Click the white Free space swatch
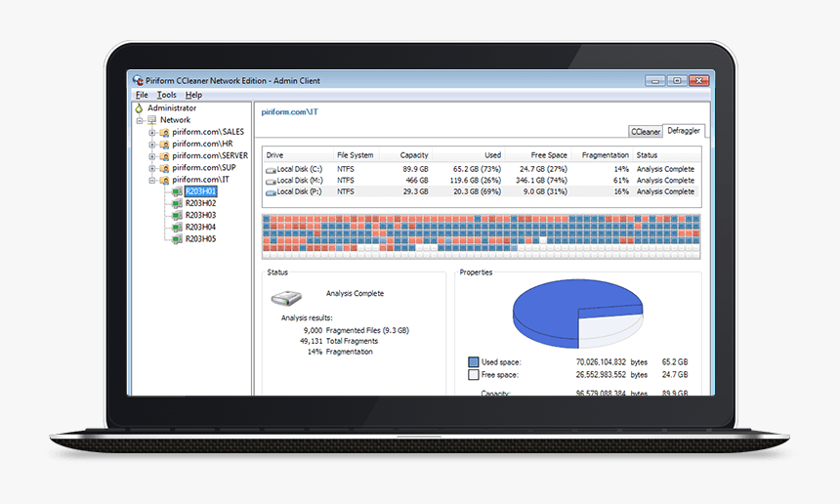This screenshot has width=840, height=504. (x=473, y=375)
